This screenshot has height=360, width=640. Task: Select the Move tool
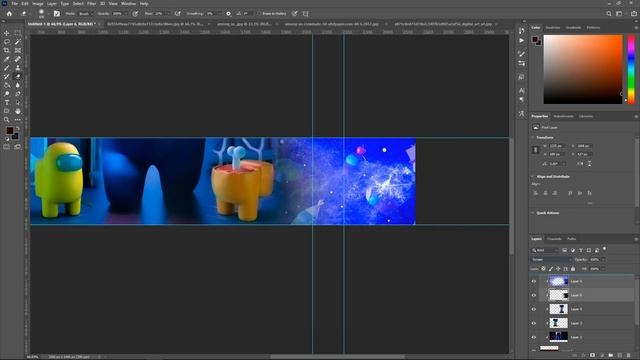pyautogui.click(x=7, y=33)
